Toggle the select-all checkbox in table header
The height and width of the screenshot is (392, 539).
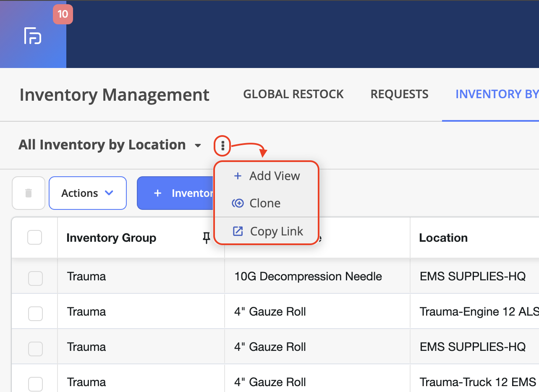(34, 238)
